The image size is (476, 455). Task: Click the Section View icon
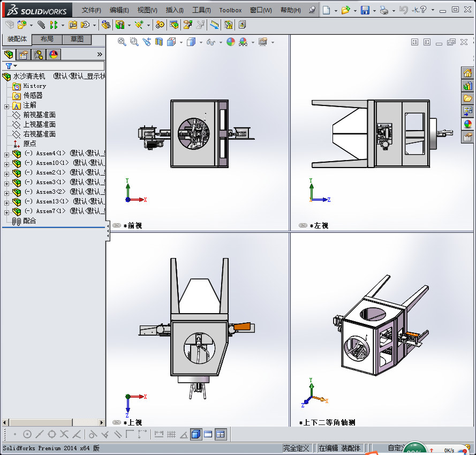click(159, 42)
